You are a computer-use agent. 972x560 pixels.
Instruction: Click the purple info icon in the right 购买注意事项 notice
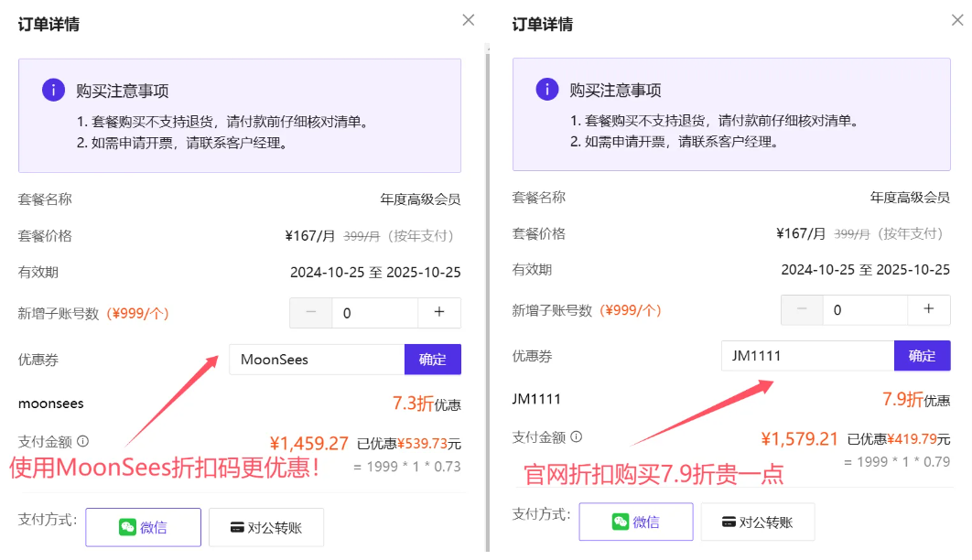(547, 89)
